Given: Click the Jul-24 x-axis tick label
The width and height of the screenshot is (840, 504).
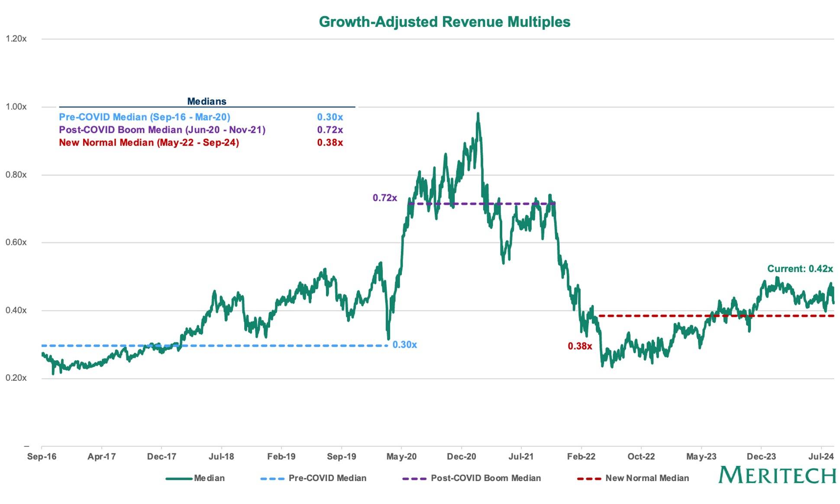Looking at the screenshot, I should [x=821, y=456].
